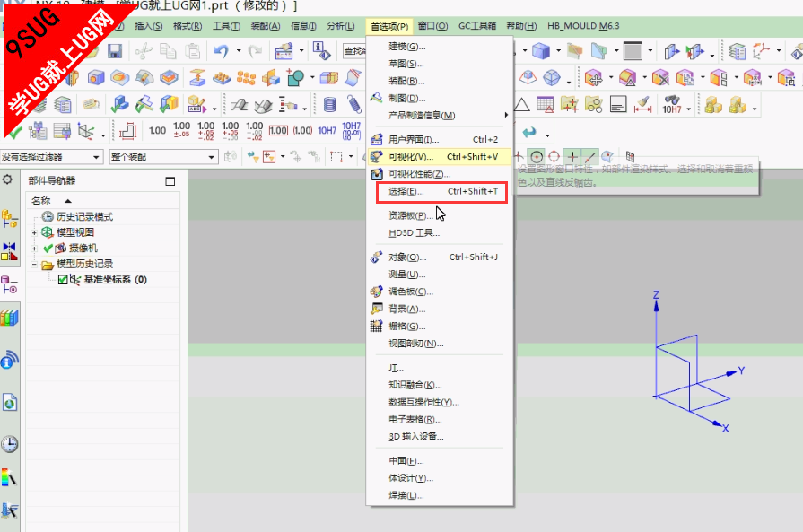803x532 pixels.
Task: Toggle the quadrant point snap
Action: click(554, 157)
